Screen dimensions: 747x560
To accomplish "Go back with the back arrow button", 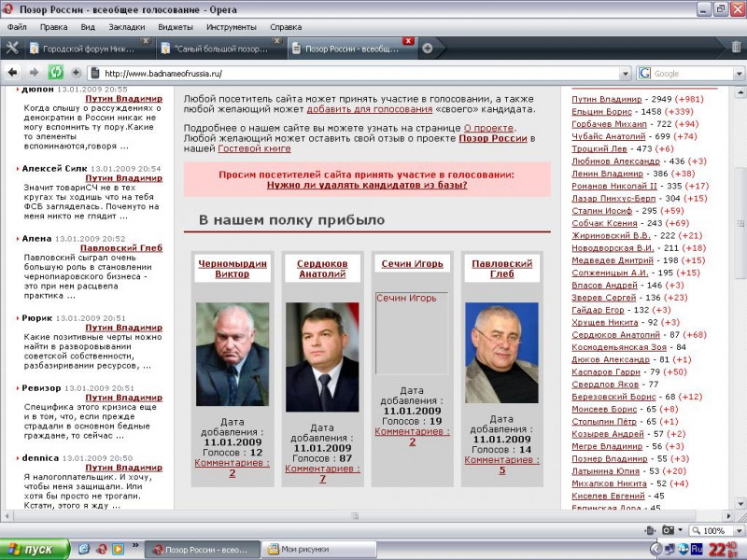I will tap(12, 73).
